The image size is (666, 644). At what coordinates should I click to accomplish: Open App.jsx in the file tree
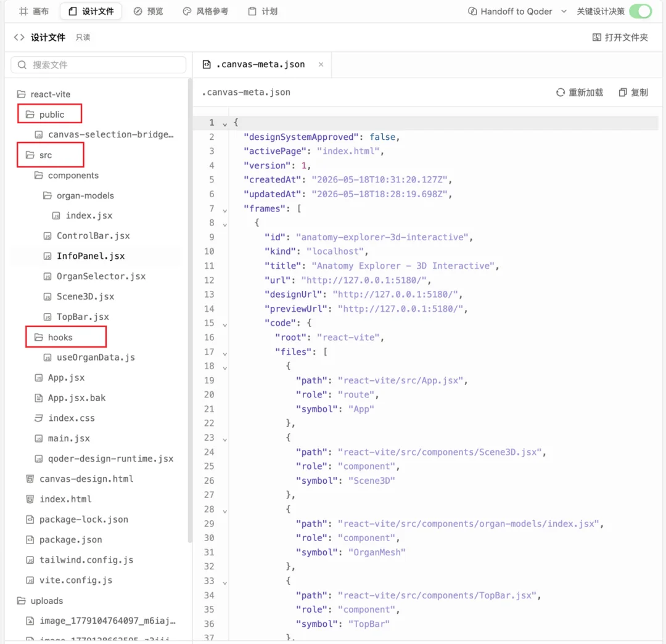[59, 378]
